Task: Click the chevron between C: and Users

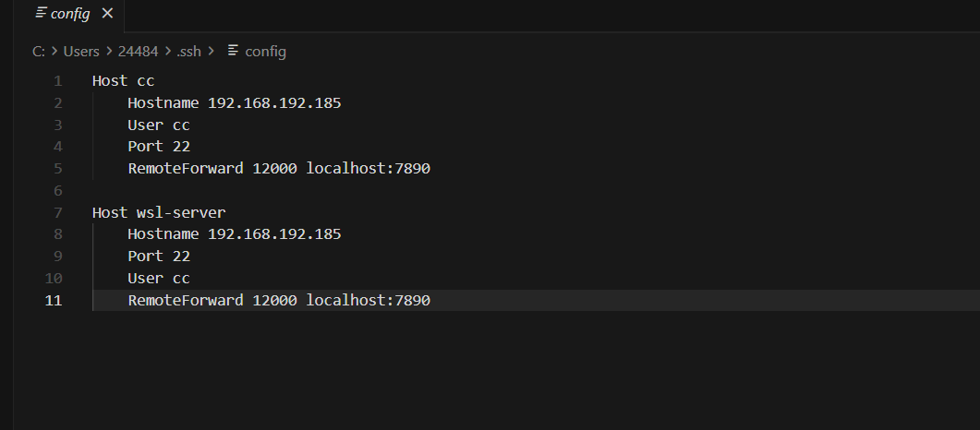Action: coord(54,52)
